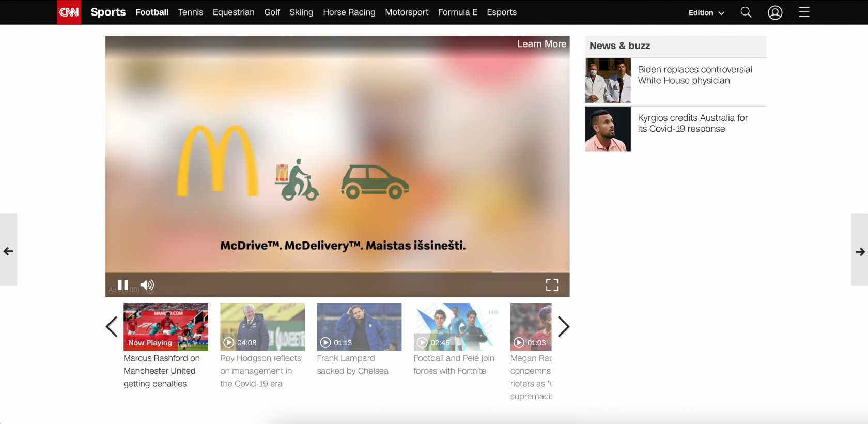Play the Megan Rapinoe 01:03 video
Image resolution: width=868 pixels, height=424 pixels.
point(531,327)
